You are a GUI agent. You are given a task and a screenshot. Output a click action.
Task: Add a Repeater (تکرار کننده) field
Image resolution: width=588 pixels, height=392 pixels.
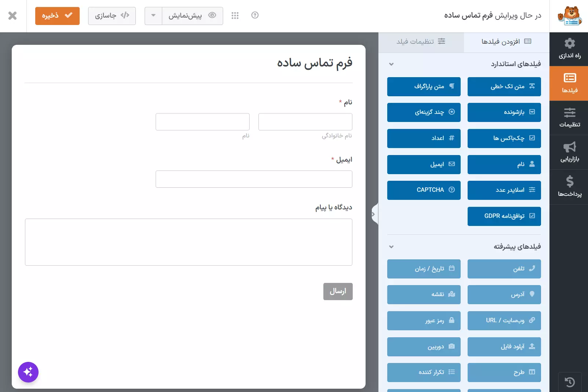click(424, 373)
